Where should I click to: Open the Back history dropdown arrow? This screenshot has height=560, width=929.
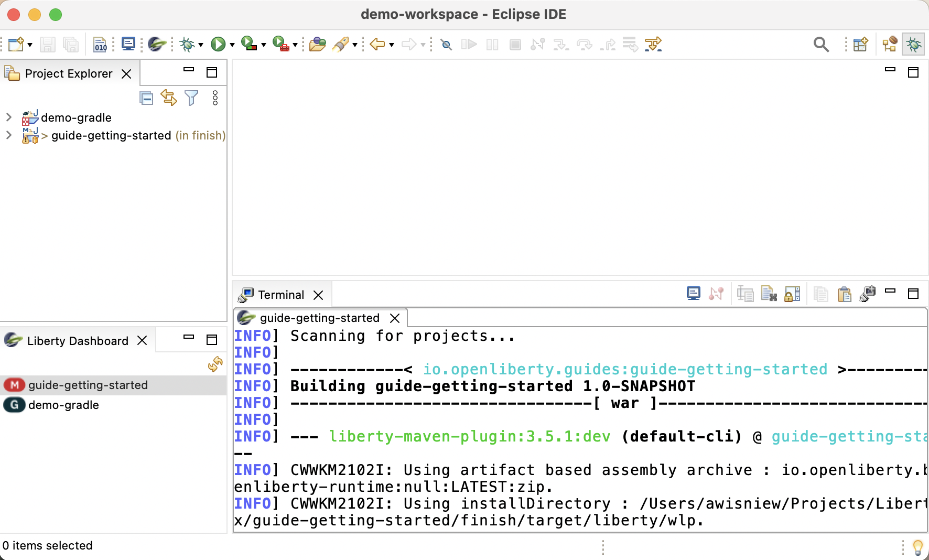(392, 45)
